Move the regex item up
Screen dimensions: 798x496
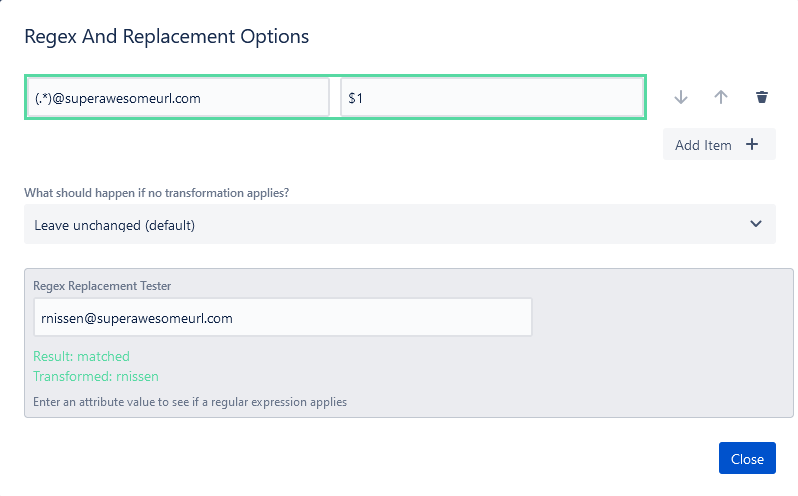point(721,97)
